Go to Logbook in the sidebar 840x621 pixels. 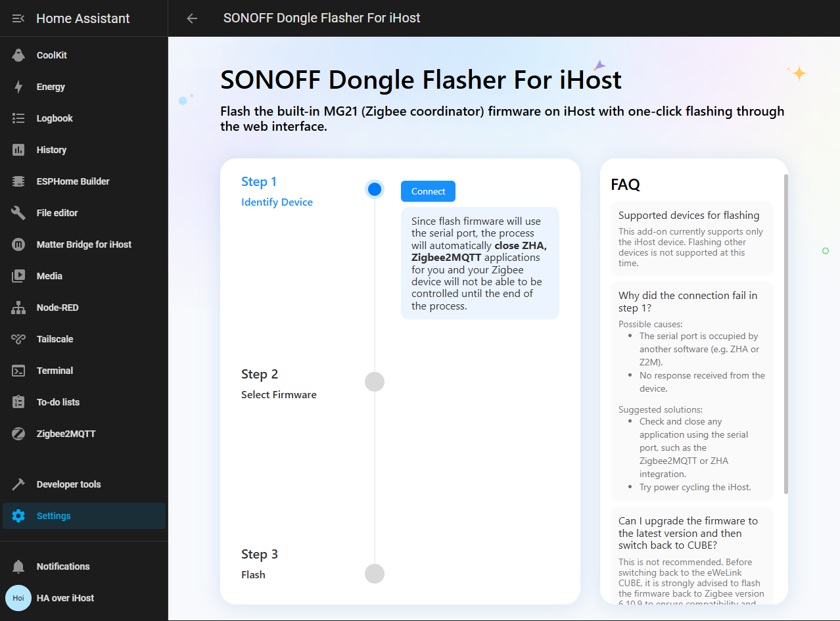[x=84, y=118]
